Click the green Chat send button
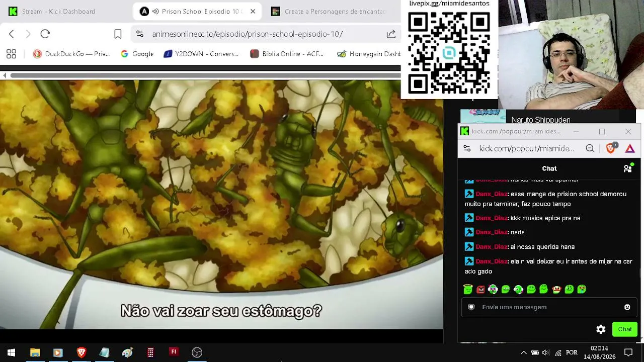The height and width of the screenshot is (362, 644). 625,329
